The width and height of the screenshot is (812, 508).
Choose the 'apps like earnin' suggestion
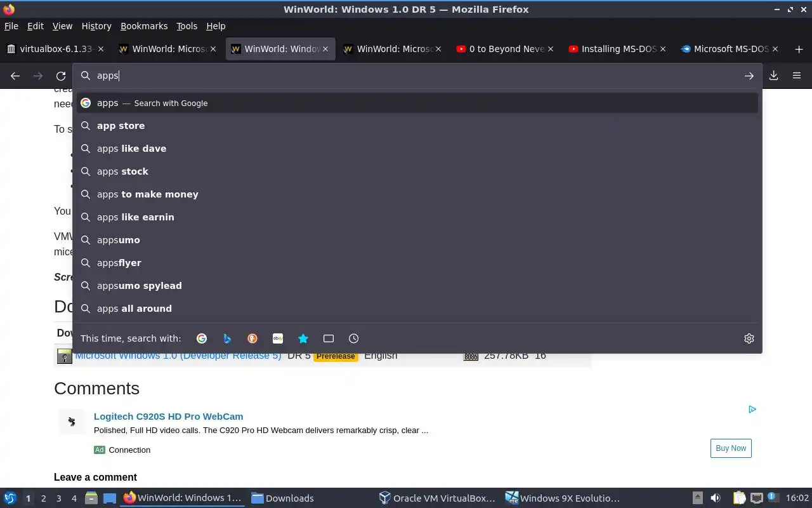417,217
